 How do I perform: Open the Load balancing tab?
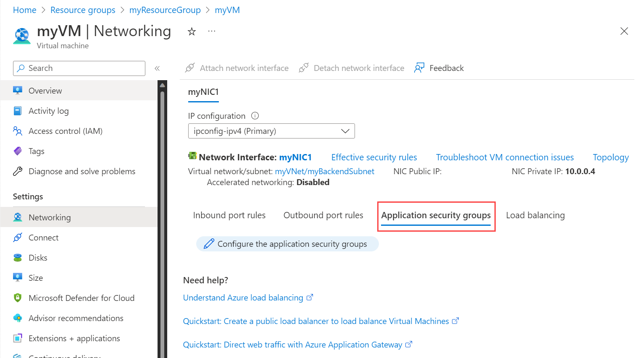coord(535,215)
